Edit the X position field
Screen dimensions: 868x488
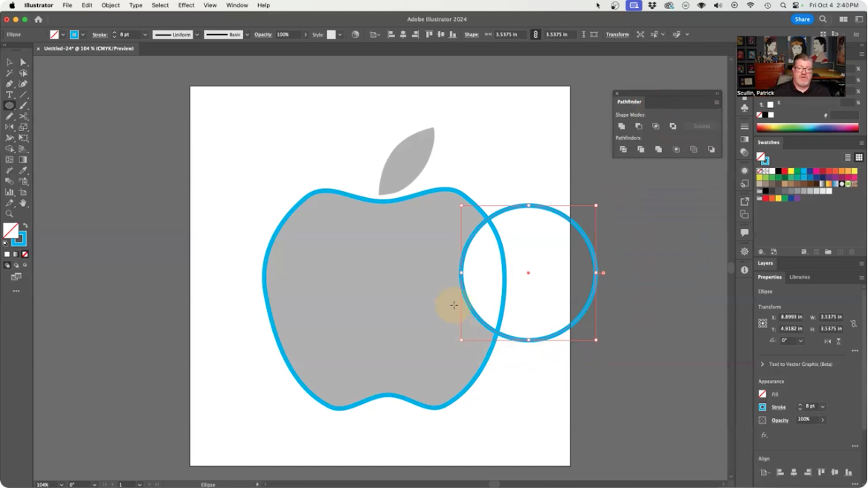791,318
